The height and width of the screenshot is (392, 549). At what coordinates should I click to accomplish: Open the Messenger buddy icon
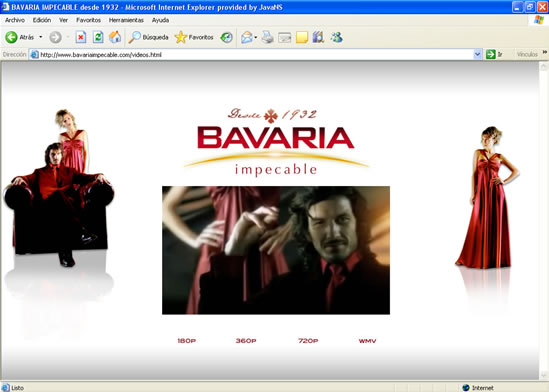click(336, 37)
